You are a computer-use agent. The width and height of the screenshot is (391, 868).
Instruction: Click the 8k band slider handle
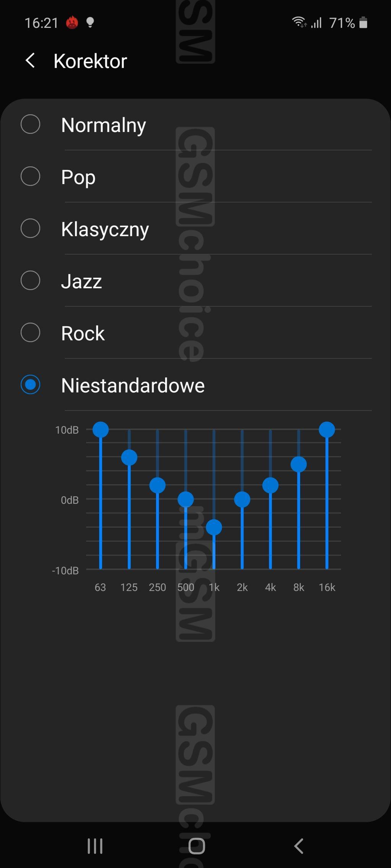point(299,465)
